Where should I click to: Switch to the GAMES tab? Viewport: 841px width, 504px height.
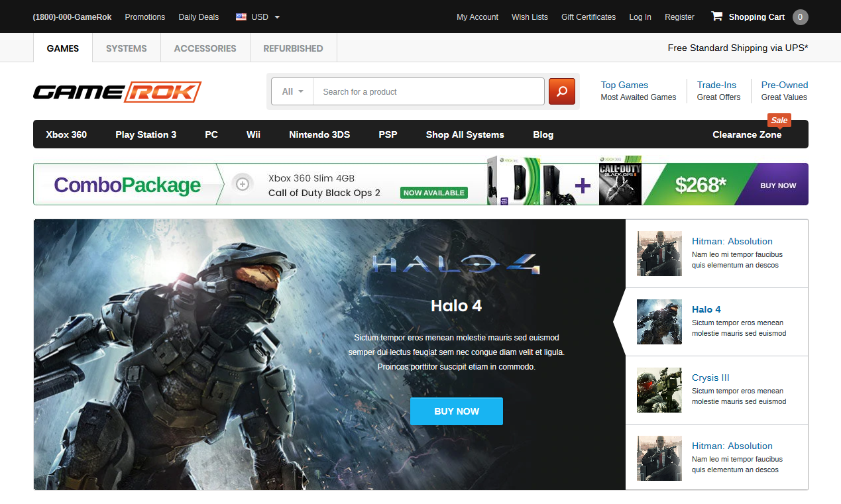point(63,48)
